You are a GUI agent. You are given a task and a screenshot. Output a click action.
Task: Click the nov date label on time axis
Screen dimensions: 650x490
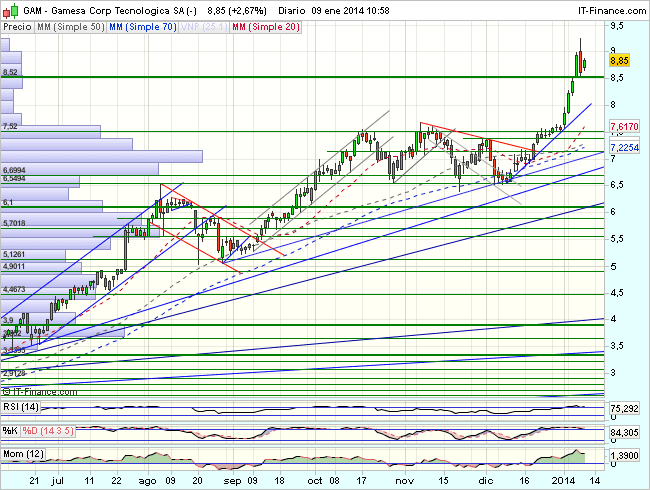click(x=405, y=481)
